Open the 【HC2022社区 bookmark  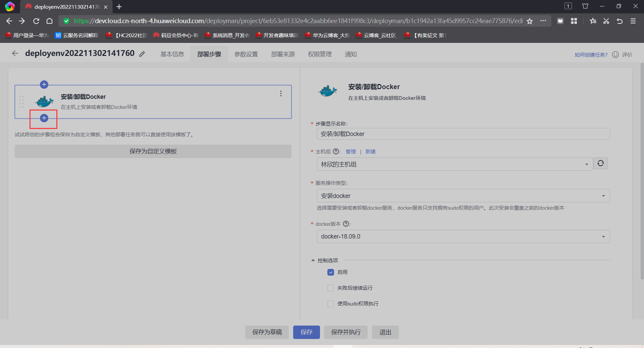point(127,35)
